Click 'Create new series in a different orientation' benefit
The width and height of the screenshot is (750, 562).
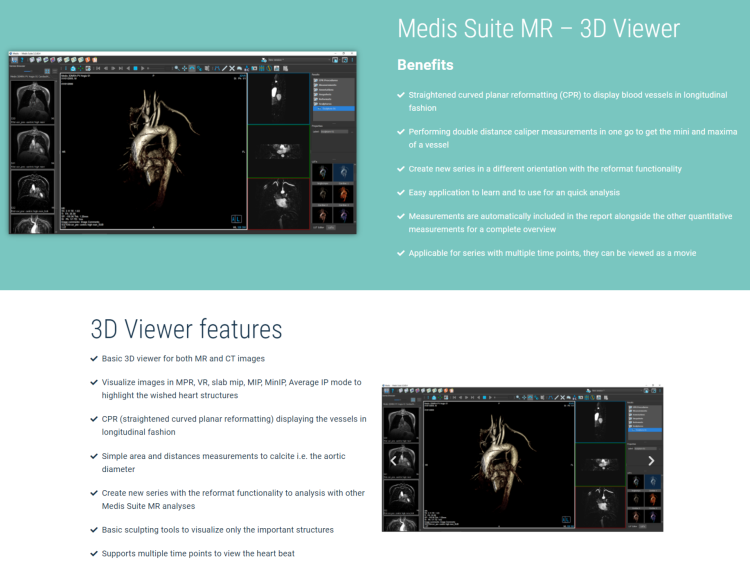pyautogui.click(x=545, y=169)
